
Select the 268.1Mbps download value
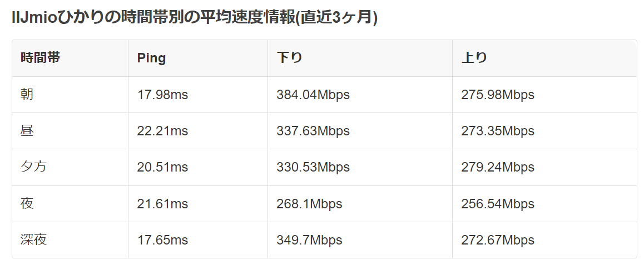(309, 204)
